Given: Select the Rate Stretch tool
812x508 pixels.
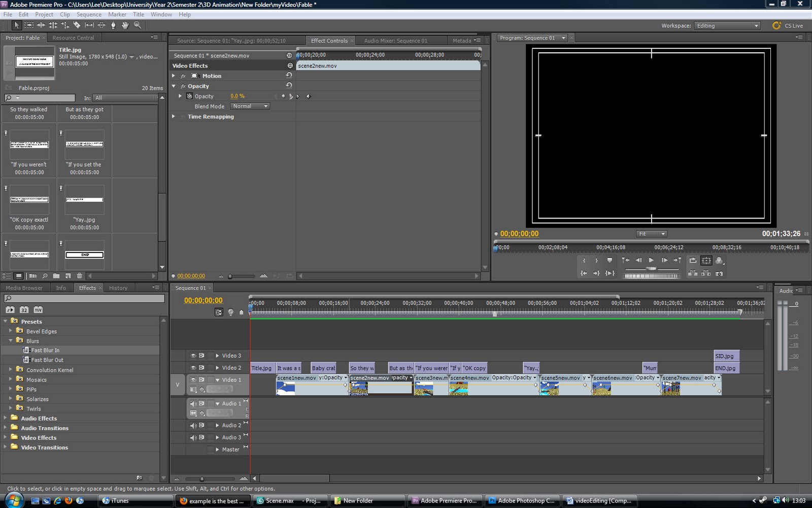Looking at the screenshot, I should pyautogui.click(x=65, y=25).
